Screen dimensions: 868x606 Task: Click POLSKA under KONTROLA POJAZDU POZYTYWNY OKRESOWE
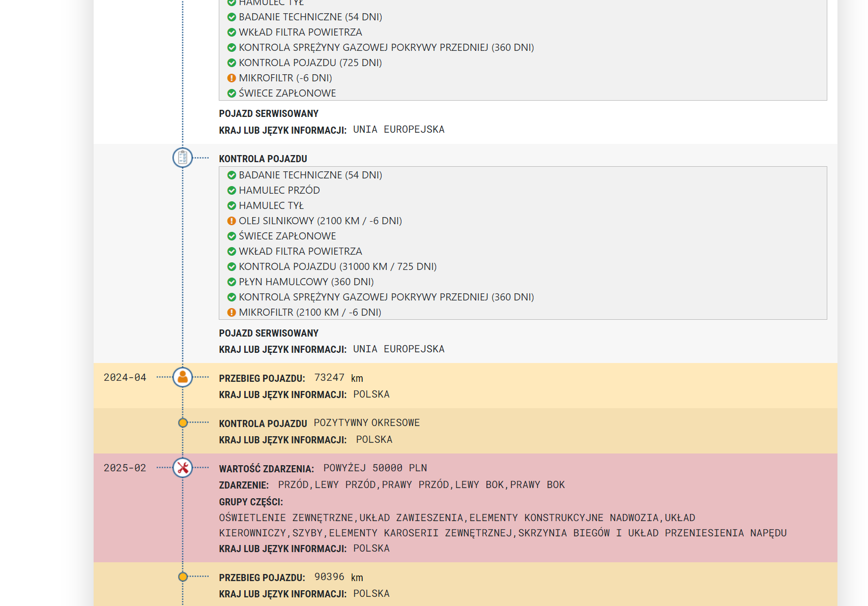(x=374, y=440)
